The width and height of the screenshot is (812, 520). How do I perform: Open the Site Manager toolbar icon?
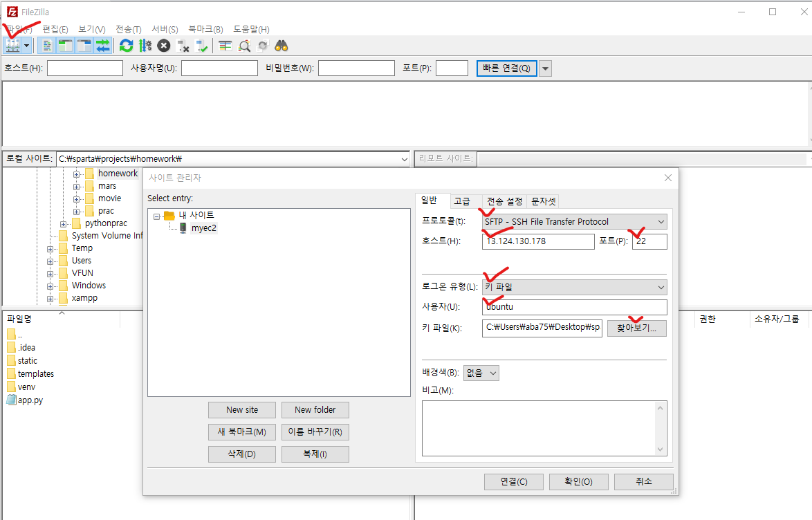point(12,46)
